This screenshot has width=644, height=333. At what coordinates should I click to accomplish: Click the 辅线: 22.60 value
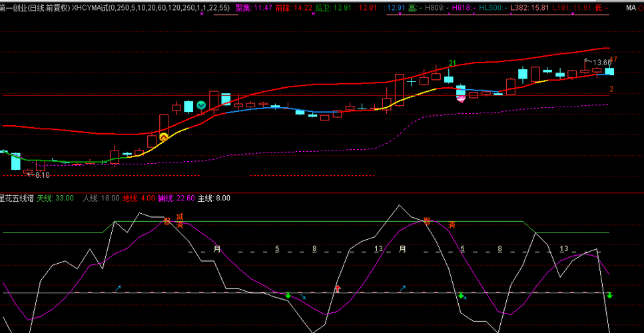(x=176, y=198)
